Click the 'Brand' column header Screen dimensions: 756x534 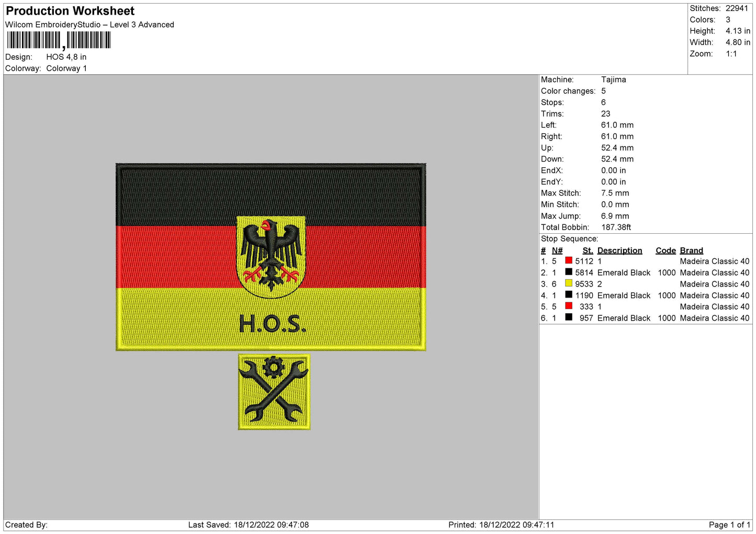[691, 251]
